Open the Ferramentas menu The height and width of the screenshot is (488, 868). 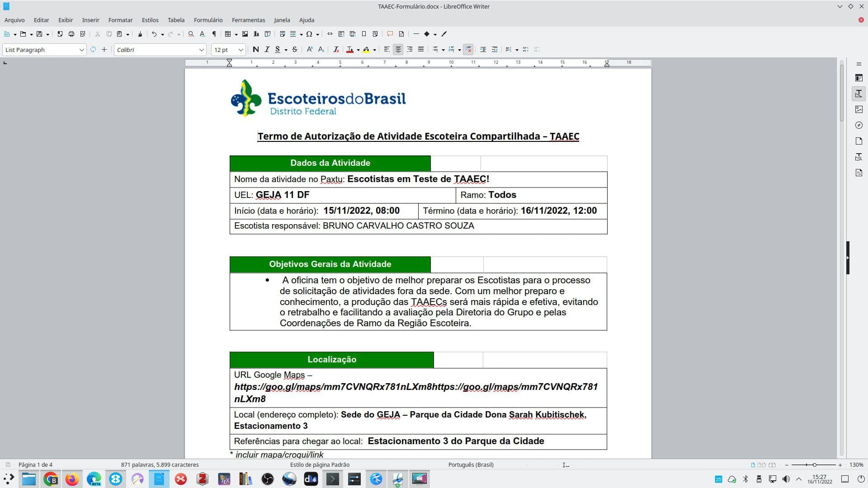click(248, 20)
